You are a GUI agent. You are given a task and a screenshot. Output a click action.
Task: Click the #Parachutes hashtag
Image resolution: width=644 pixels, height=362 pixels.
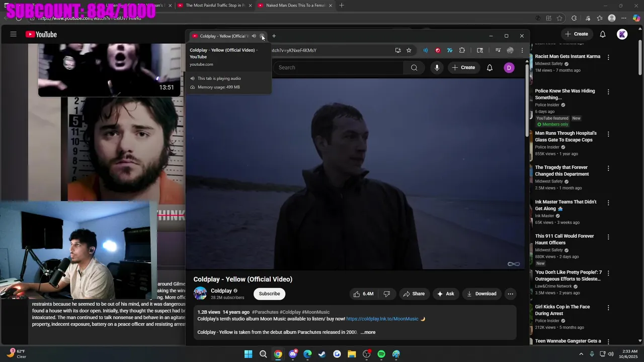265,312
